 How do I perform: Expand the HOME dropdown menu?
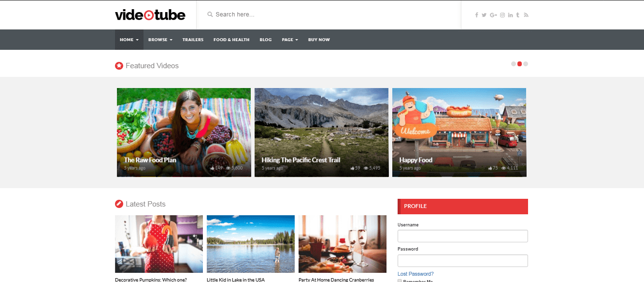[129, 39]
